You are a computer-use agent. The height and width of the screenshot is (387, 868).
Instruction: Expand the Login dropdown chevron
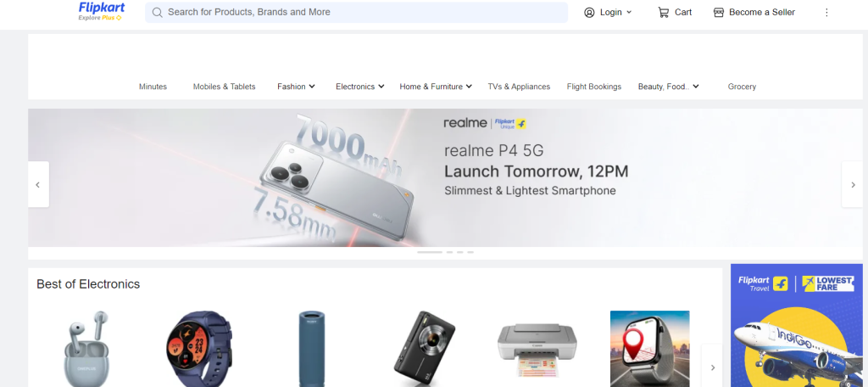coord(629,12)
